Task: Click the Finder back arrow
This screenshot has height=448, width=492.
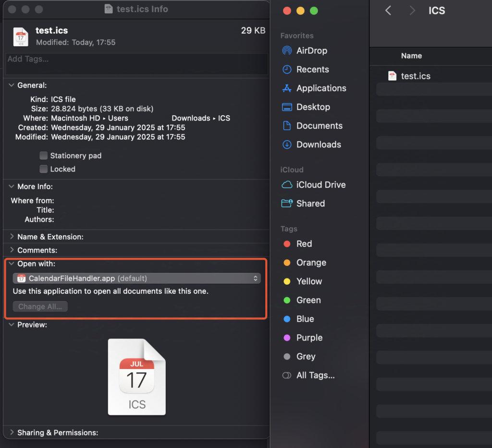Action: (388, 11)
